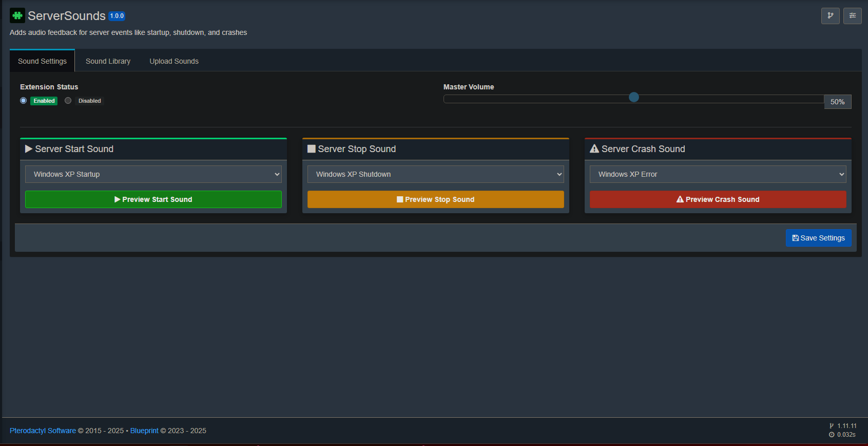Click Preview Crash Sound button

click(x=718, y=199)
